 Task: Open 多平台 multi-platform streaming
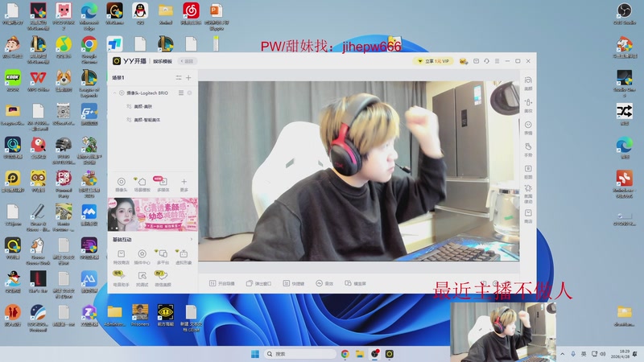pyautogui.click(x=163, y=257)
